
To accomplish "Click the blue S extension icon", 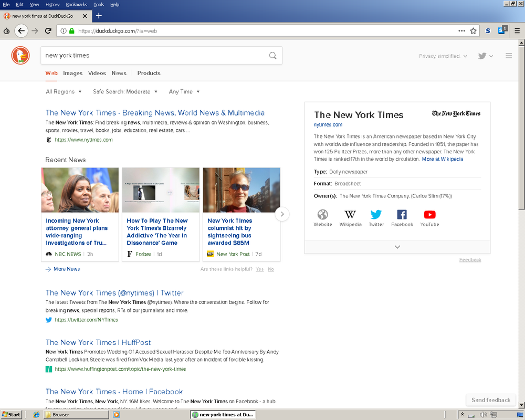I will (488, 31).
